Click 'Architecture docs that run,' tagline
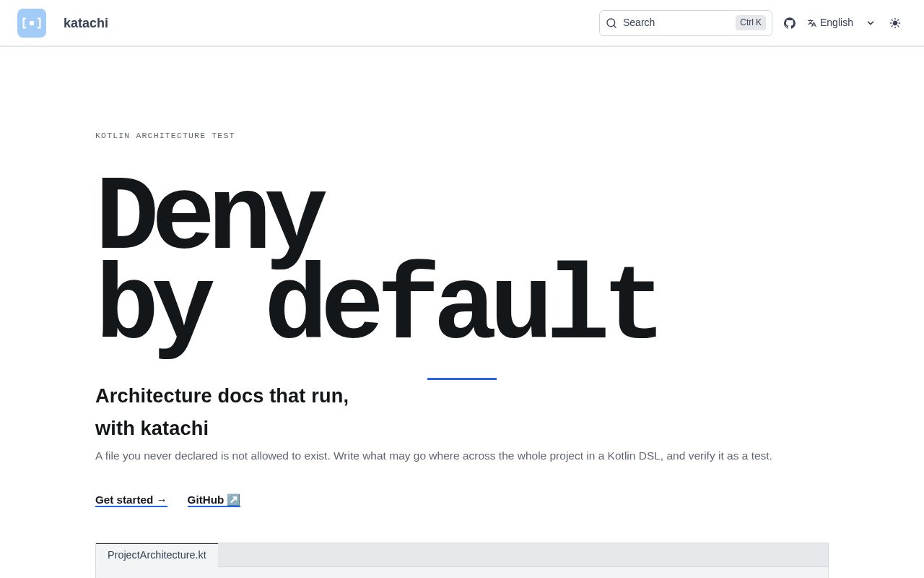Screen dimensions: 924x578 coord(222,396)
